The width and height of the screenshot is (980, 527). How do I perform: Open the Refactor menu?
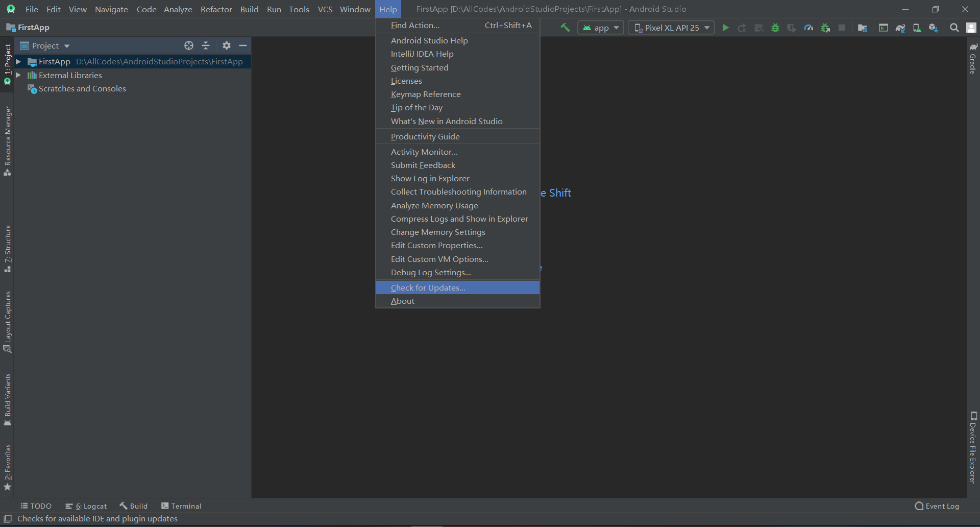[216, 9]
